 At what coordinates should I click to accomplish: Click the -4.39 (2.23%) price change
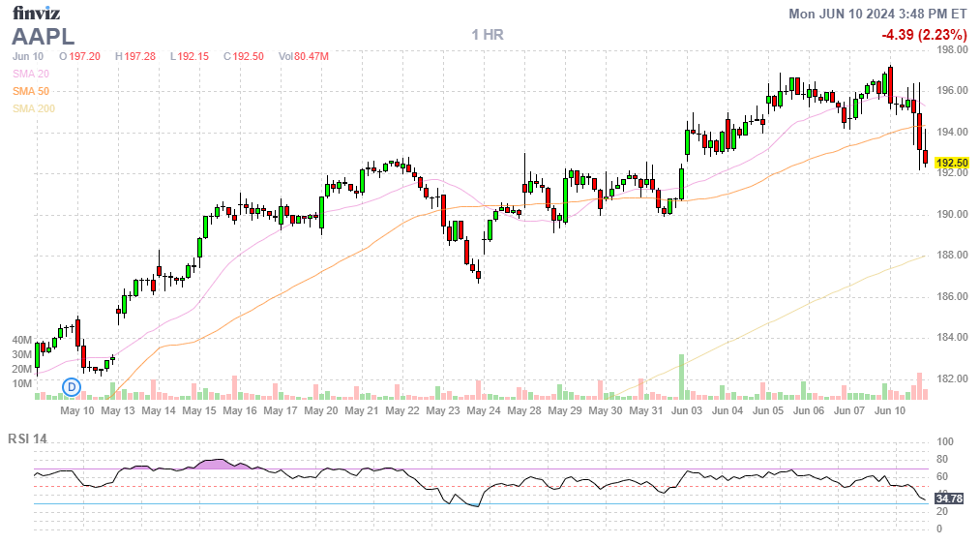924,35
